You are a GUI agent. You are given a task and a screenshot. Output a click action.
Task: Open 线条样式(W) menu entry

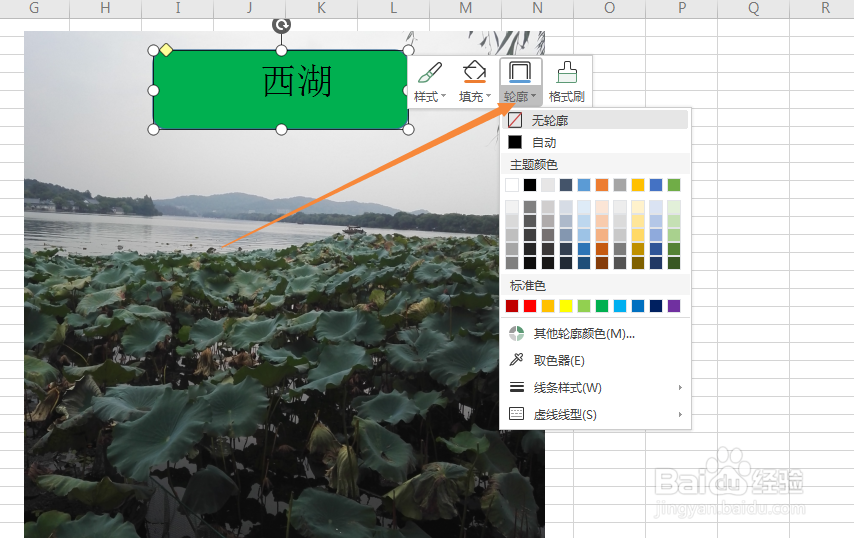coord(595,387)
